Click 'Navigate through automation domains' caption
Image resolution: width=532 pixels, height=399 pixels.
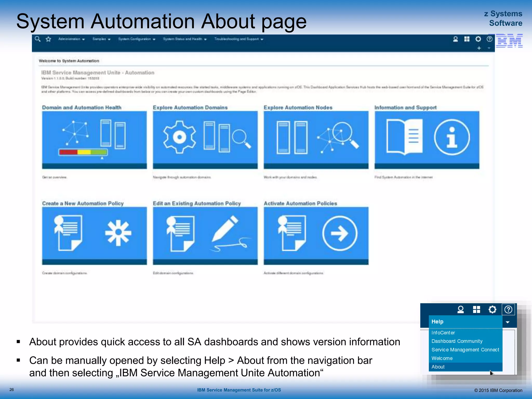(182, 177)
